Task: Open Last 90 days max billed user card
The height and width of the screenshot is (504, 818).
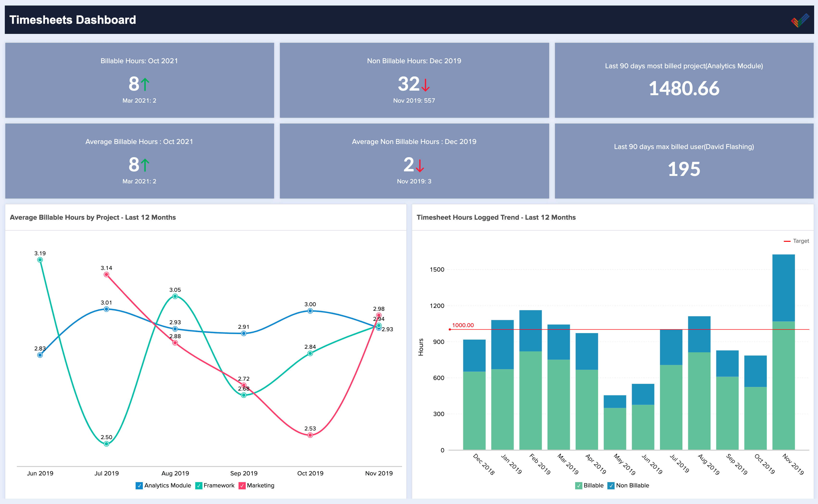Action: click(x=684, y=161)
